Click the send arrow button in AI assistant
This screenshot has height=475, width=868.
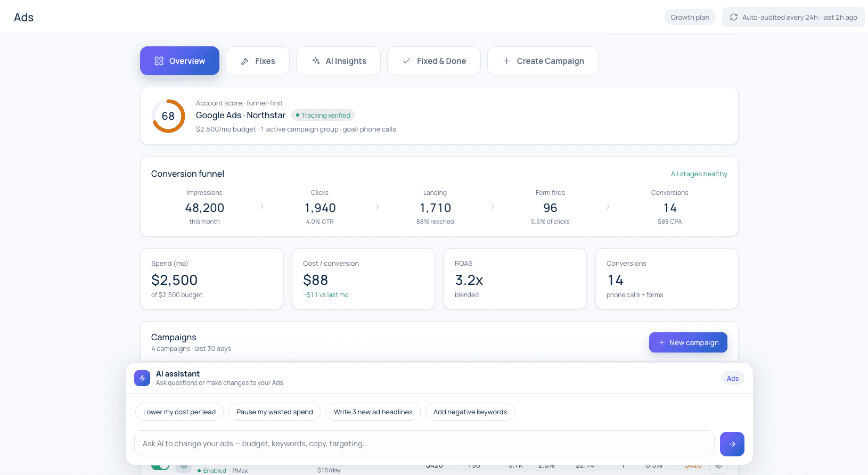click(732, 444)
